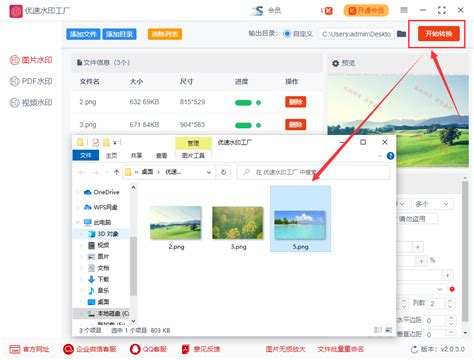
Task: Open the 图片无损放大 link
Action: [x=285, y=349]
